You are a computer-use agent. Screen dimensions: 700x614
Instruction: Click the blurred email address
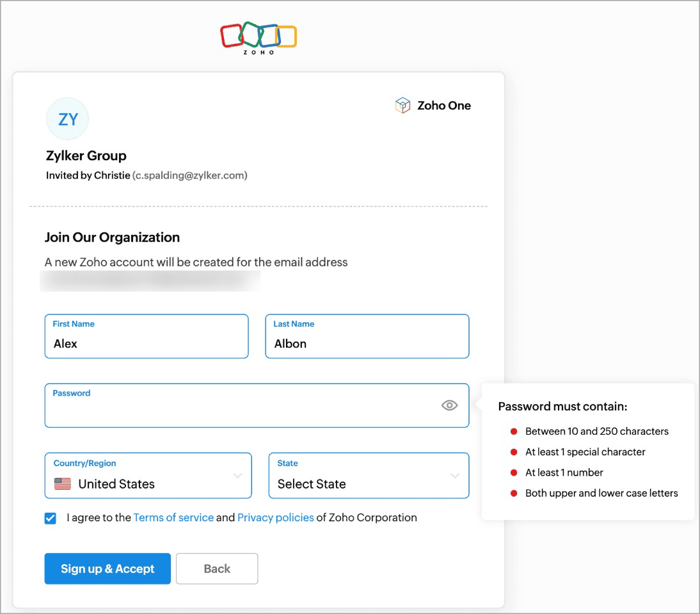click(150, 280)
